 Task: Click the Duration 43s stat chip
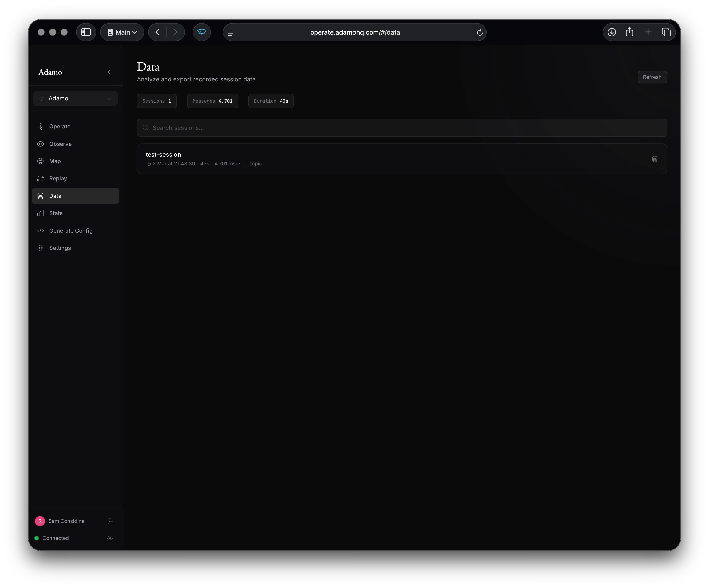click(271, 101)
